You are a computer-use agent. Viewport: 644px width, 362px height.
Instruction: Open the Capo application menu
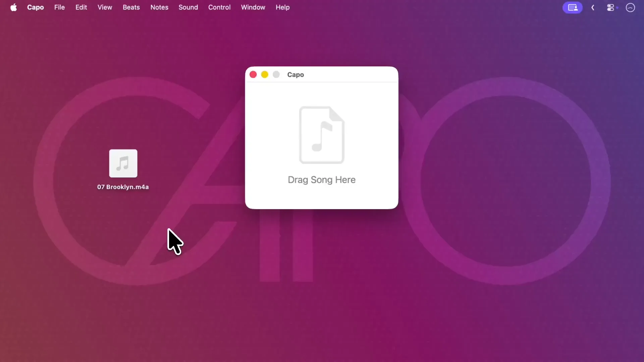point(36,7)
